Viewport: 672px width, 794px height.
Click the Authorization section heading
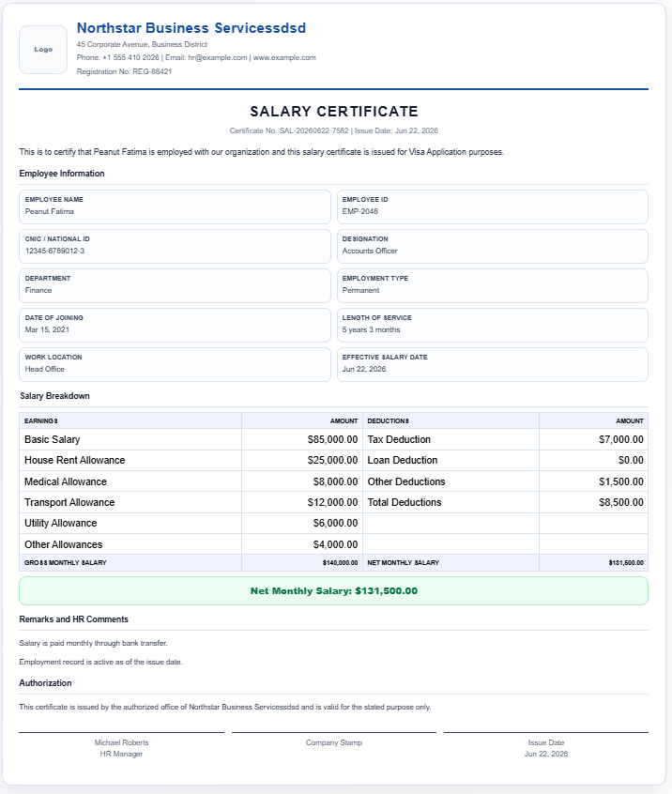point(45,683)
